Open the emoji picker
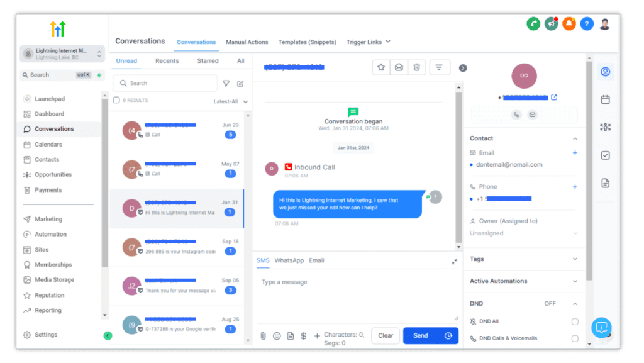This screenshot has width=644, height=363. point(277,335)
